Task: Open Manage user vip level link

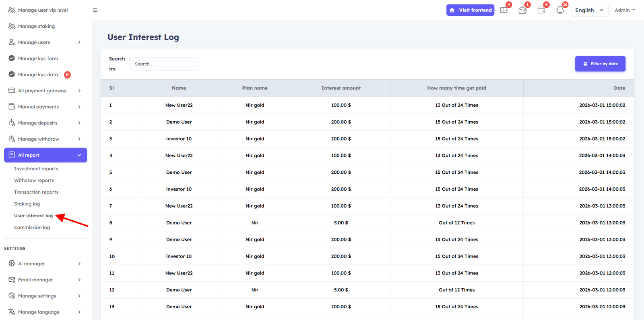Action: tap(43, 10)
